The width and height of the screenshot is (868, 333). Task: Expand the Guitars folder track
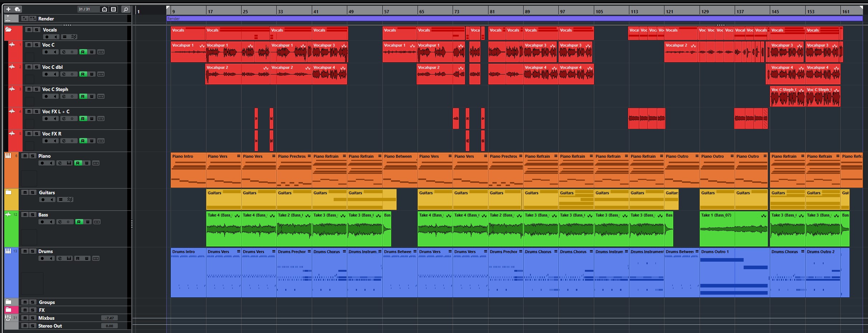point(8,192)
